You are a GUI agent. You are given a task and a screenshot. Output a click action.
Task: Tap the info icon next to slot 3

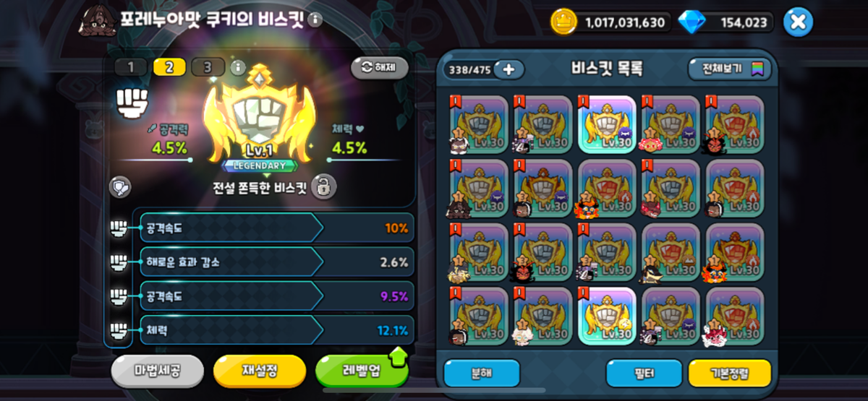point(237,67)
